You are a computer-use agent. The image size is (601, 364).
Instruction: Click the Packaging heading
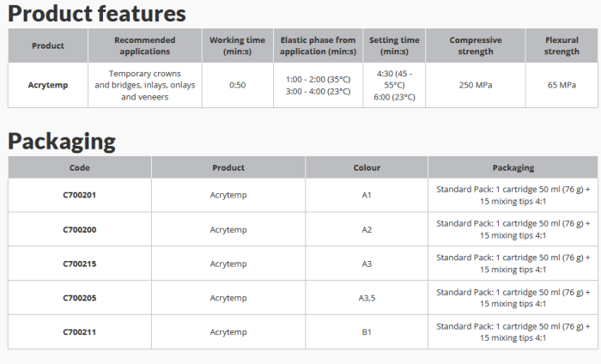coord(62,141)
